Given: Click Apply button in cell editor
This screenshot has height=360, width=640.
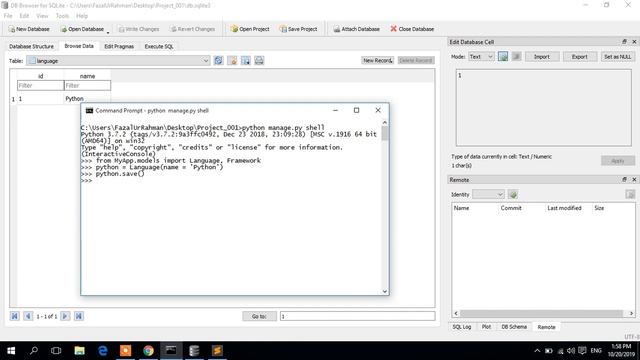Looking at the screenshot, I should (618, 161).
